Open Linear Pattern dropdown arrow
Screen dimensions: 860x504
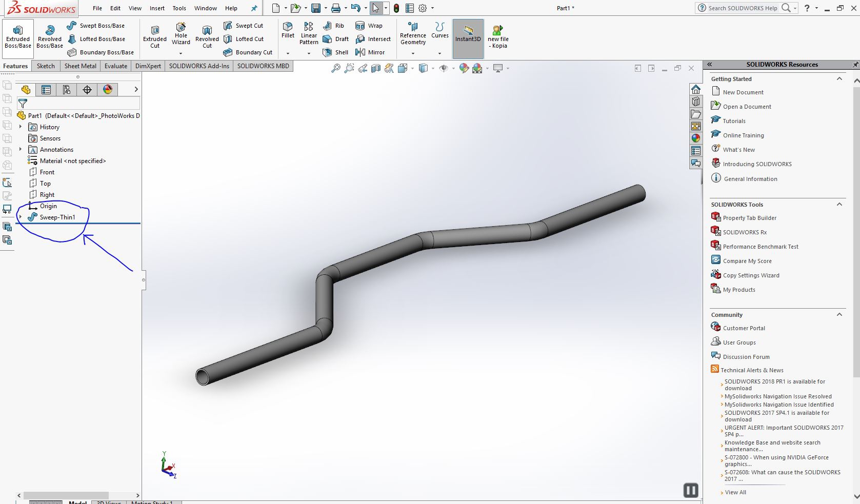click(309, 53)
